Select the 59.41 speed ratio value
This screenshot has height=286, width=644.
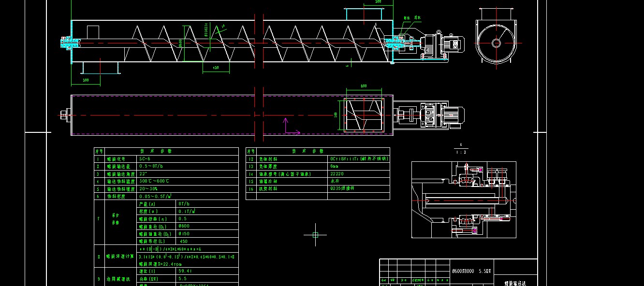coord(186,271)
